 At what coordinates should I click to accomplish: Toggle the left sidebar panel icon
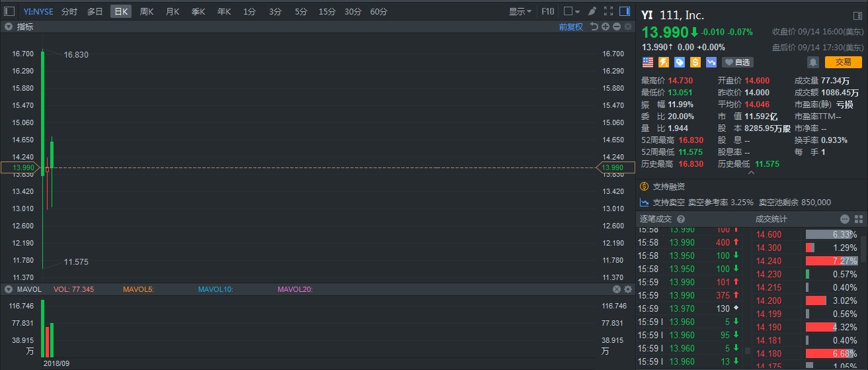click(x=9, y=11)
